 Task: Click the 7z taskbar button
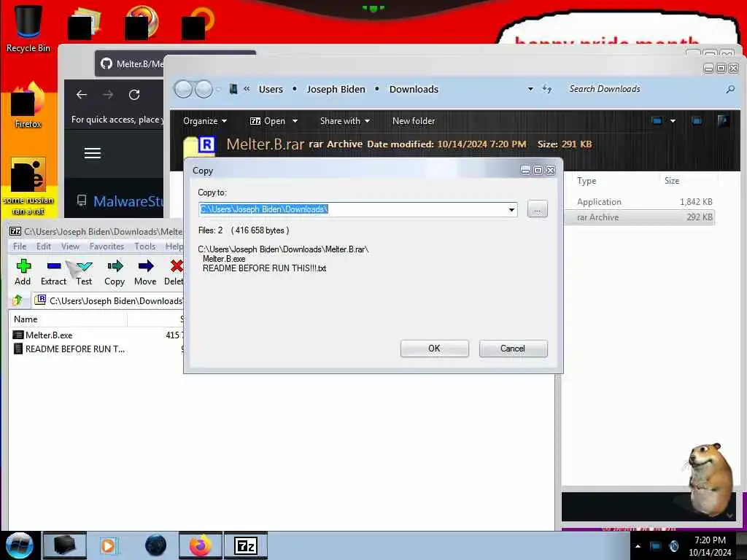click(246, 545)
